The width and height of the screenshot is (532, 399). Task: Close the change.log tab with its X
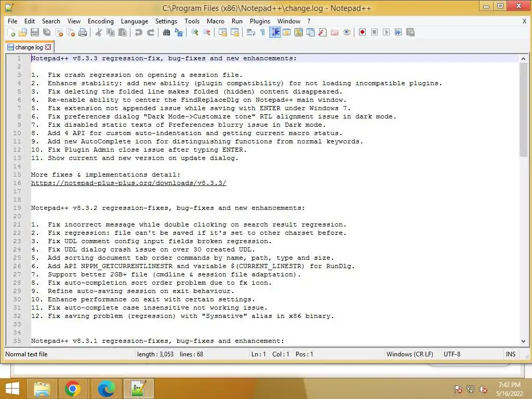pos(48,47)
